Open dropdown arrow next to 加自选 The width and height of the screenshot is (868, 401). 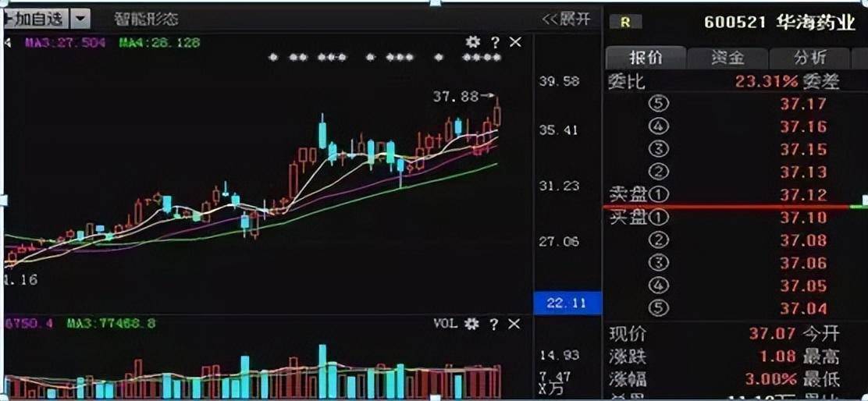(80, 20)
